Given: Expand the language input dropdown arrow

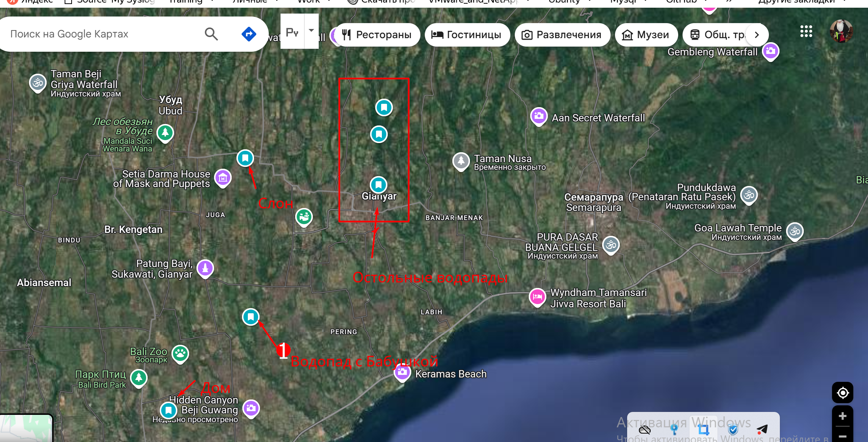Looking at the screenshot, I should pos(311,31).
